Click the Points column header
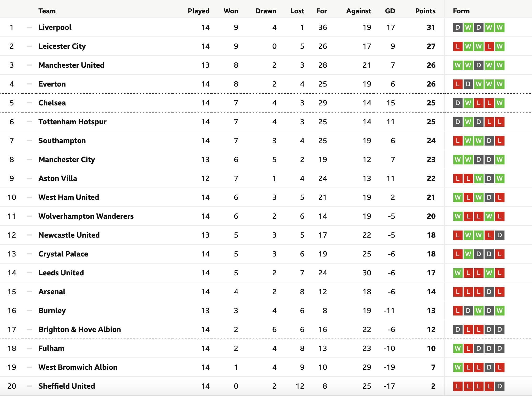Viewport: 532px width, 396px height. click(x=425, y=11)
